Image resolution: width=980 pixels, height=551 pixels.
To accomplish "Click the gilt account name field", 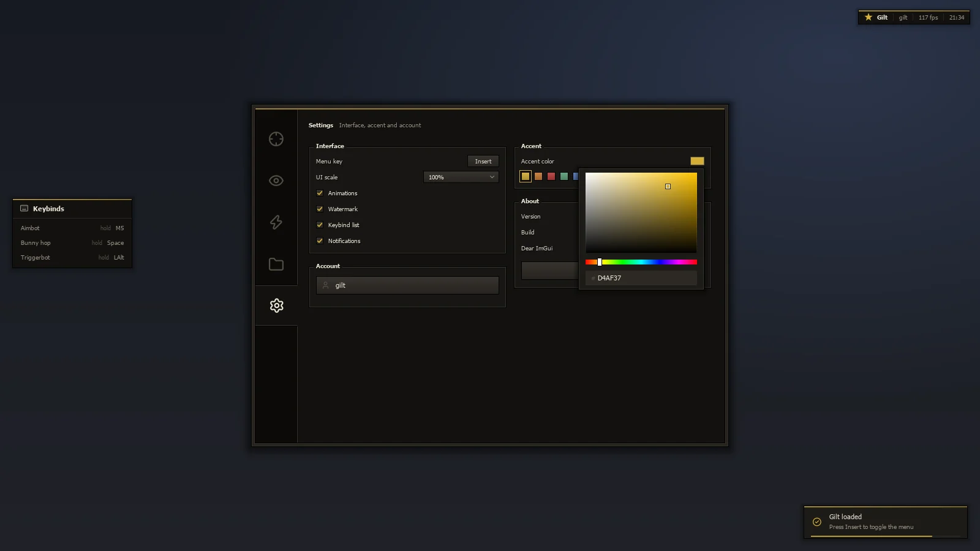I will (407, 285).
